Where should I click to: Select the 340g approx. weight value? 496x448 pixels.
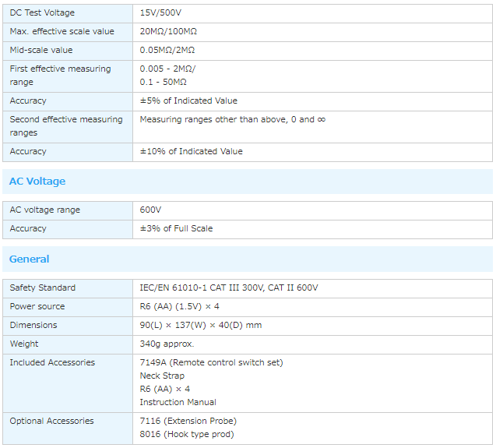pos(167,344)
